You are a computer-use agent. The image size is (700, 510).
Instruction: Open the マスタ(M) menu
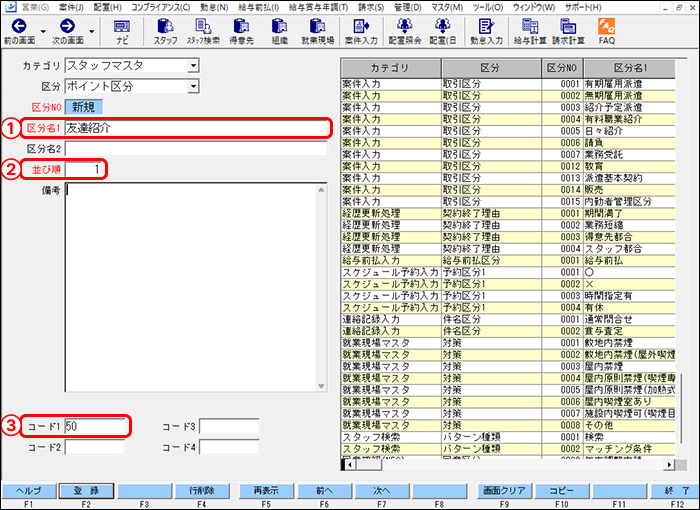(x=447, y=7)
